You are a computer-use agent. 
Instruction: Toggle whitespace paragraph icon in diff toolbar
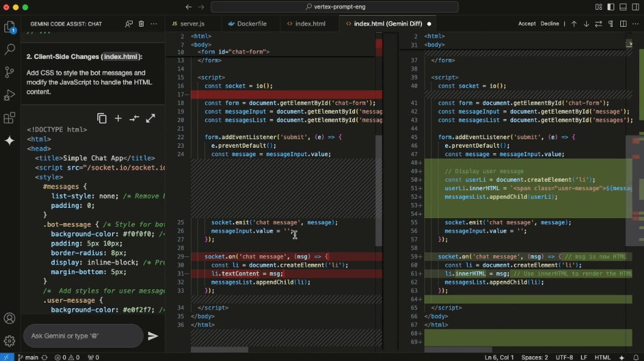pos(611,24)
